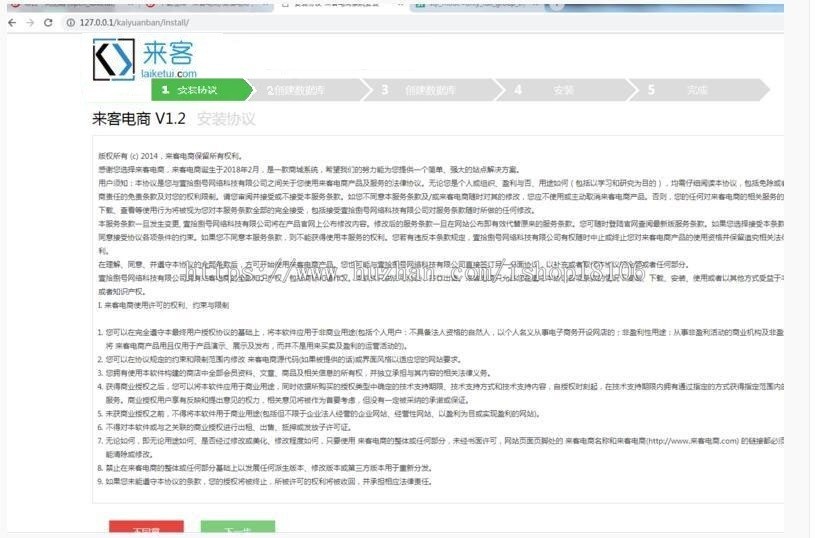Click clause 8 about 派生版本 redistribution
Screen dimensions: 831x538
(265, 468)
